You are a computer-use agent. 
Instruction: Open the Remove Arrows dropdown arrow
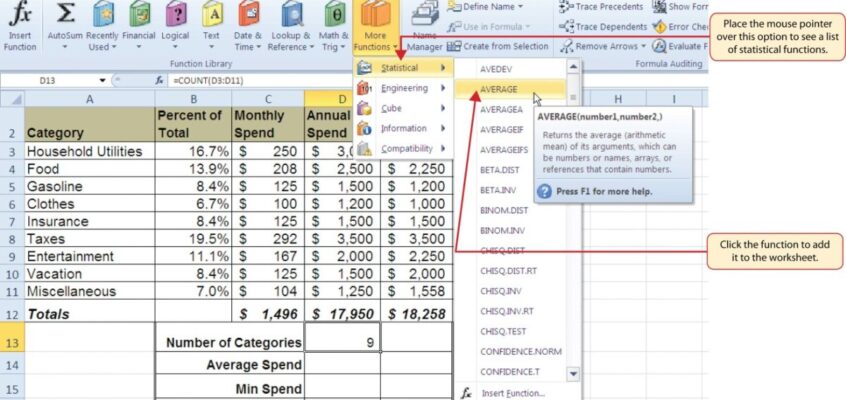(643, 47)
